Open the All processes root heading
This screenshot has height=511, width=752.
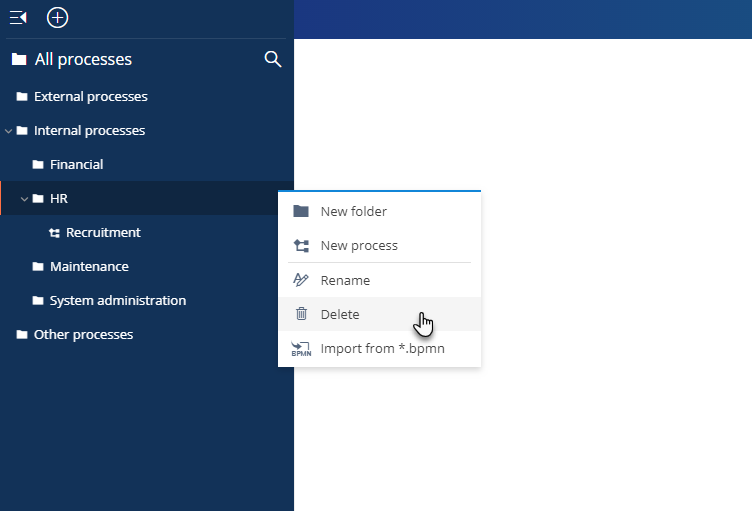pyautogui.click(x=83, y=59)
